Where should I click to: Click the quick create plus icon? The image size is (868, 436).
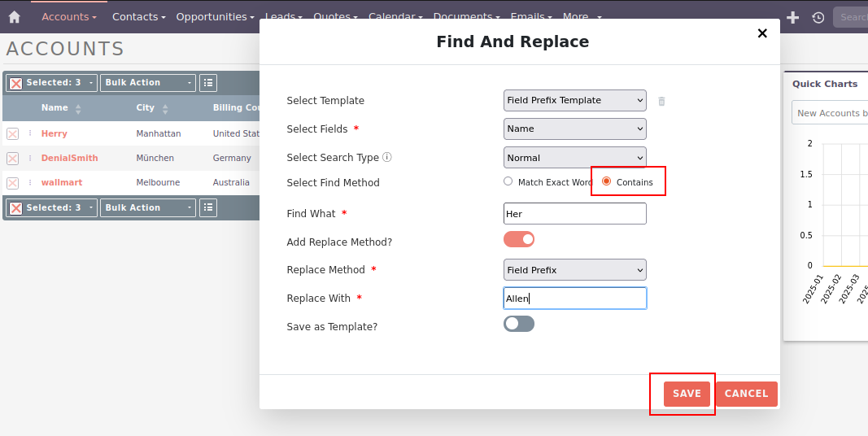pyautogui.click(x=792, y=17)
